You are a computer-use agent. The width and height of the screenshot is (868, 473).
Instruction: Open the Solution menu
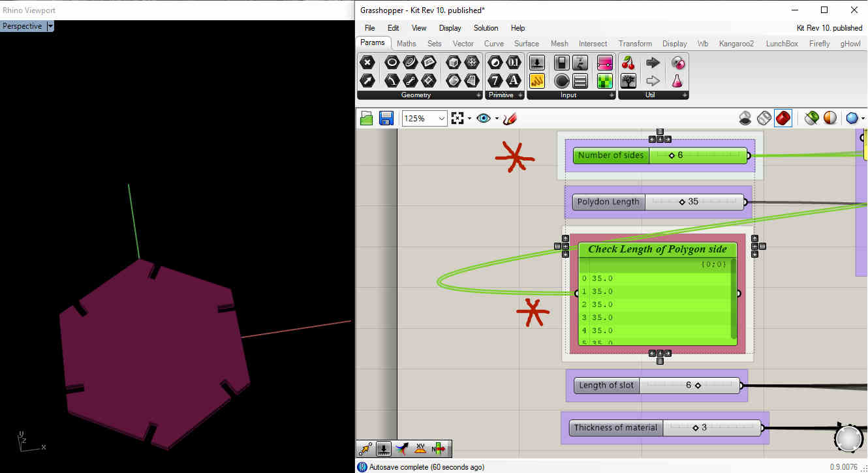(x=486, y=28)
